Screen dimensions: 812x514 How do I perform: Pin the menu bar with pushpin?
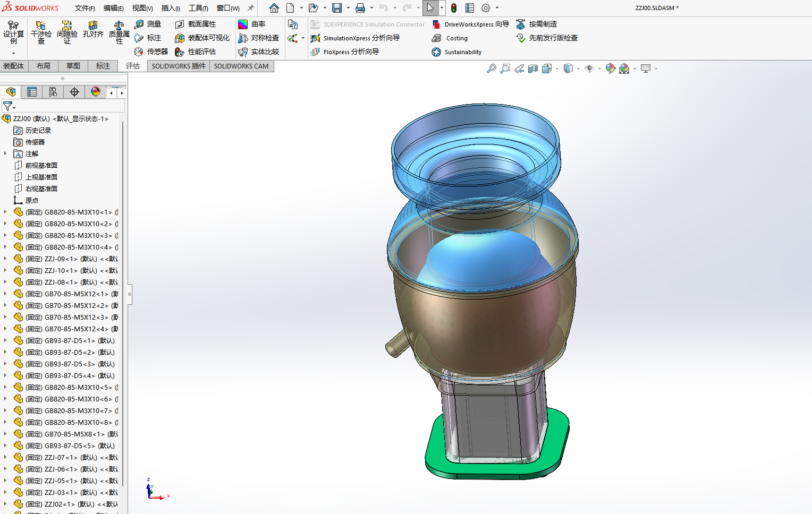(251, 8)
